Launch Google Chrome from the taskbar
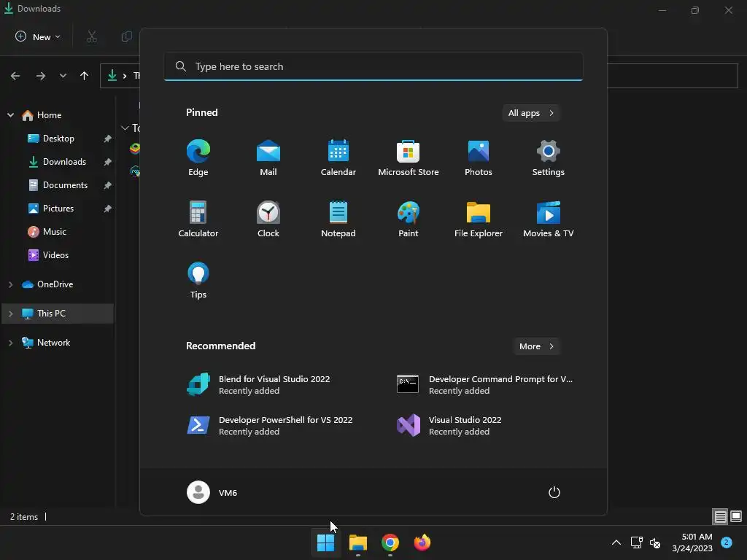 point(390,542)
